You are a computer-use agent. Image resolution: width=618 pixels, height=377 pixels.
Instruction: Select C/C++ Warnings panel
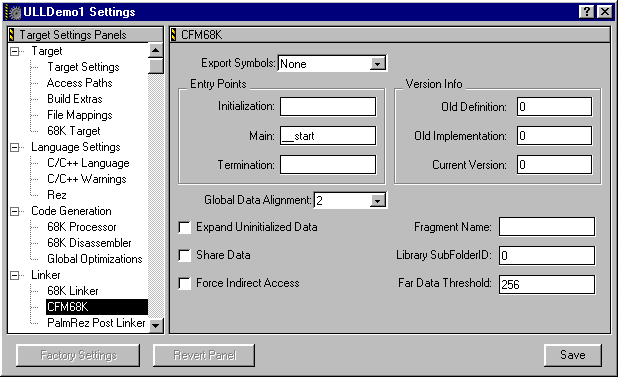(x=87, y=179)
